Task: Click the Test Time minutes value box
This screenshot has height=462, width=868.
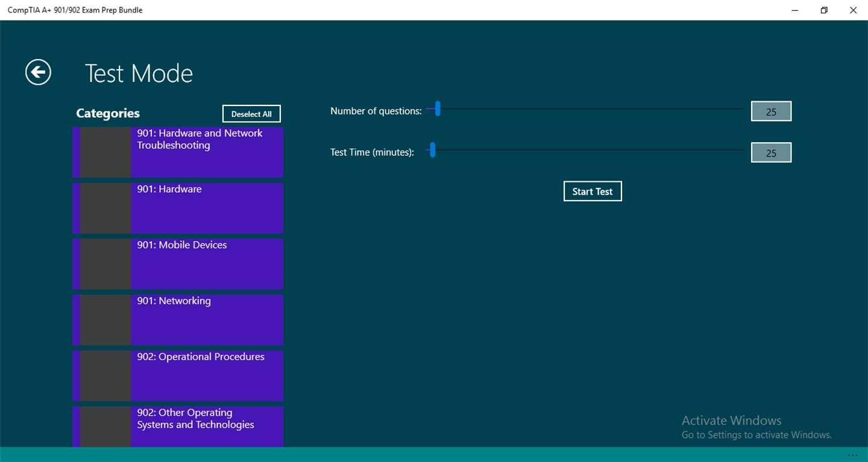Action: (x=771, y=153)
